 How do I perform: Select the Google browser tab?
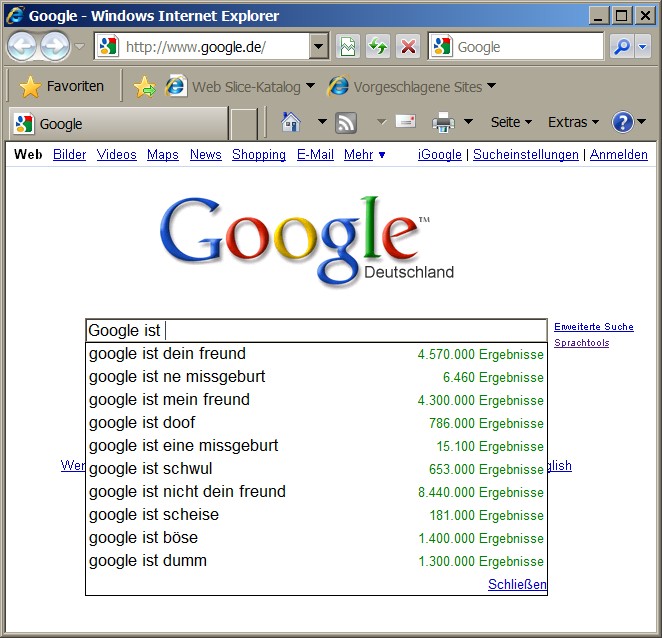coord(118,124)
